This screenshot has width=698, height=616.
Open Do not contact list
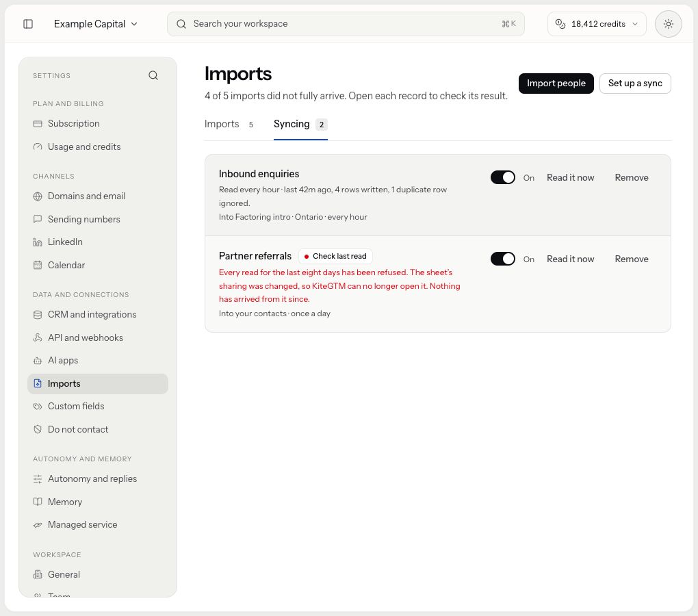[x=97, y=430]
